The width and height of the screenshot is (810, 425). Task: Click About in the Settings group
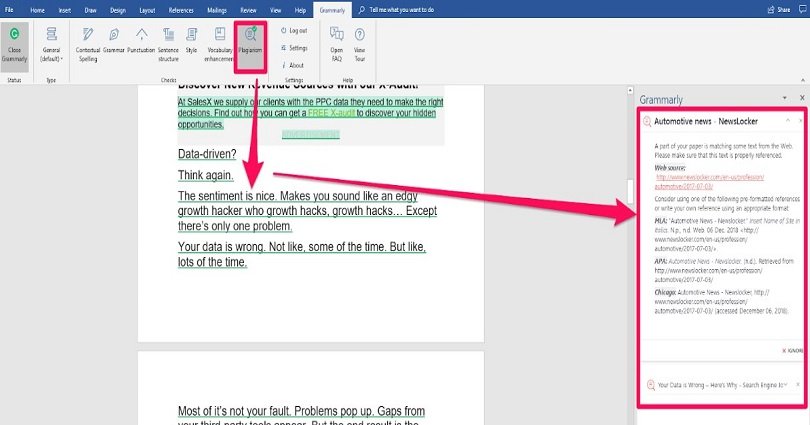[x=293, y=66]
